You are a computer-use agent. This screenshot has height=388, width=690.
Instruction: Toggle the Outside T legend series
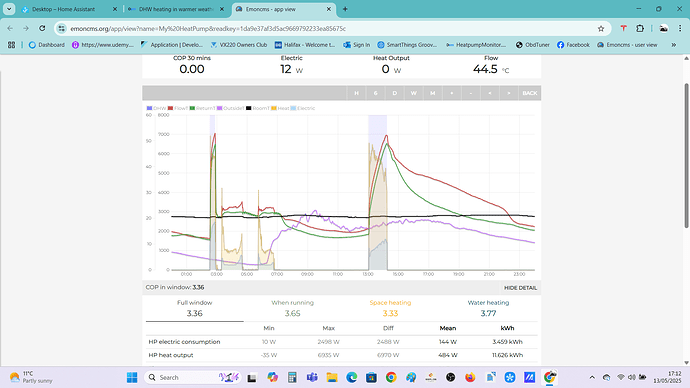coord(230,108)
